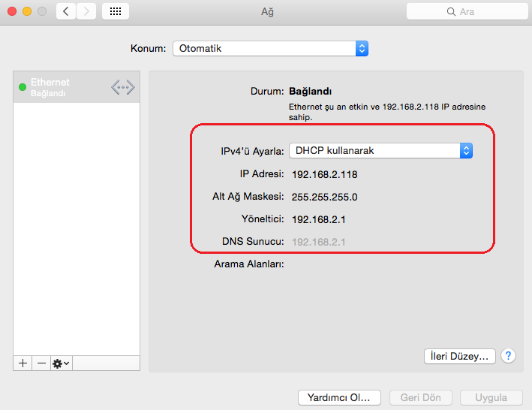
Task: Open the gear action menu
Action: pos(61,363)
